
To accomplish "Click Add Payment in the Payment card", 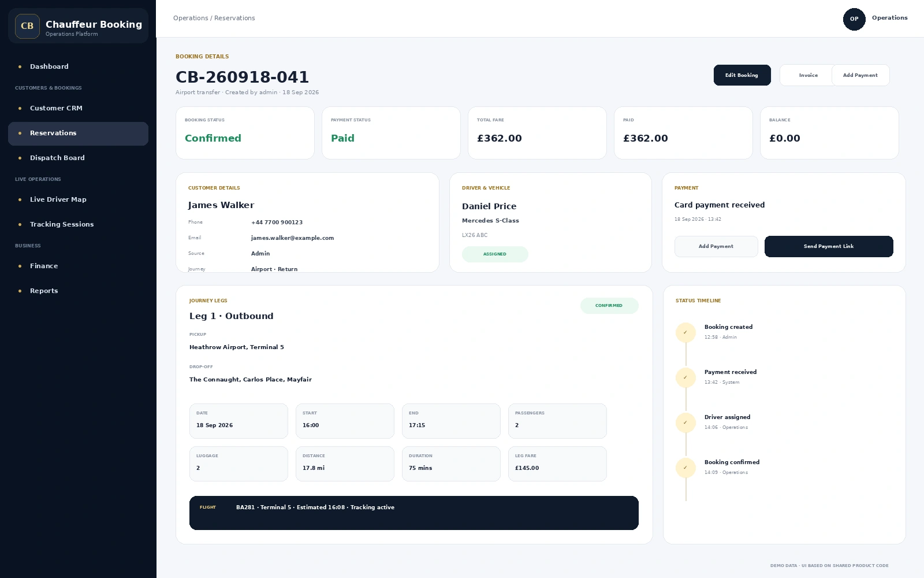I will 716,246.
